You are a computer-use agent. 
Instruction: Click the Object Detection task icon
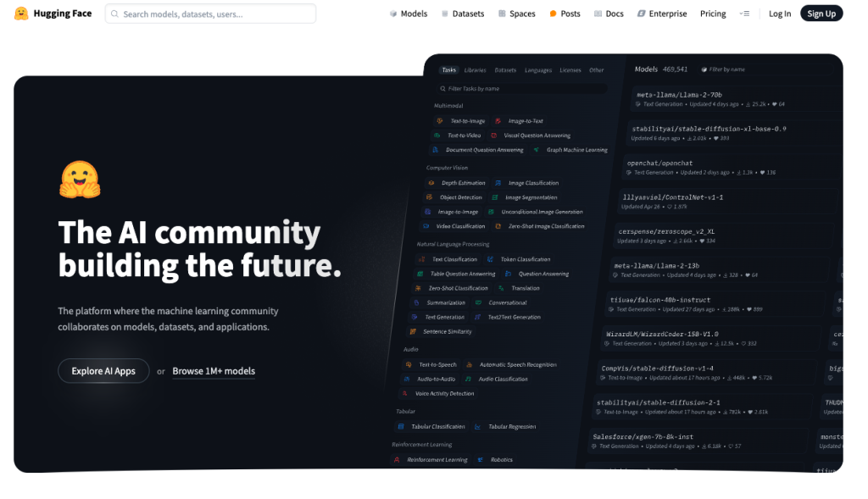point(428,197)
